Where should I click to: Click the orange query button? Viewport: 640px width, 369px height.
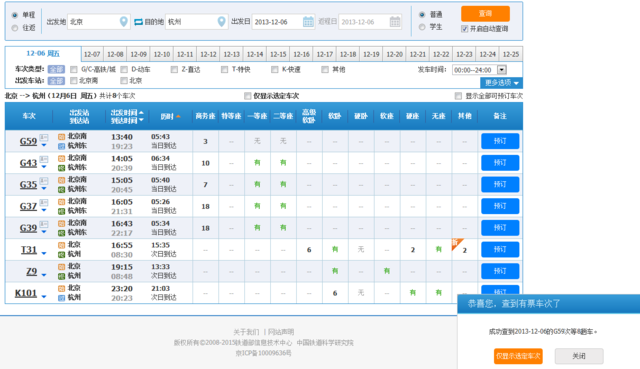[485, 13]
